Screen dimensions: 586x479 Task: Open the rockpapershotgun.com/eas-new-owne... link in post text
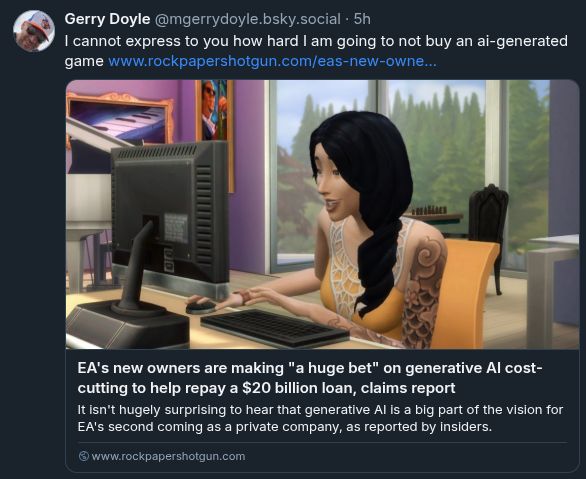tap(272, 61)
